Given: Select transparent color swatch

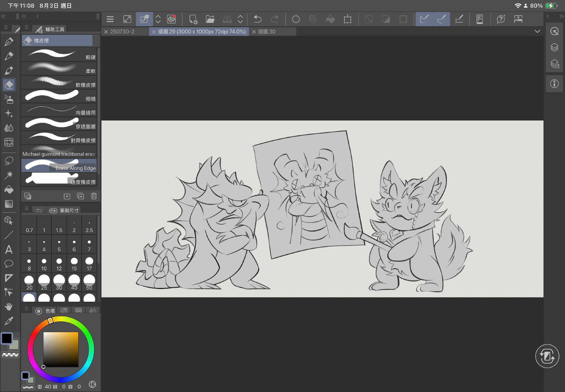Looking at the screenshot, I should (10, 355).
